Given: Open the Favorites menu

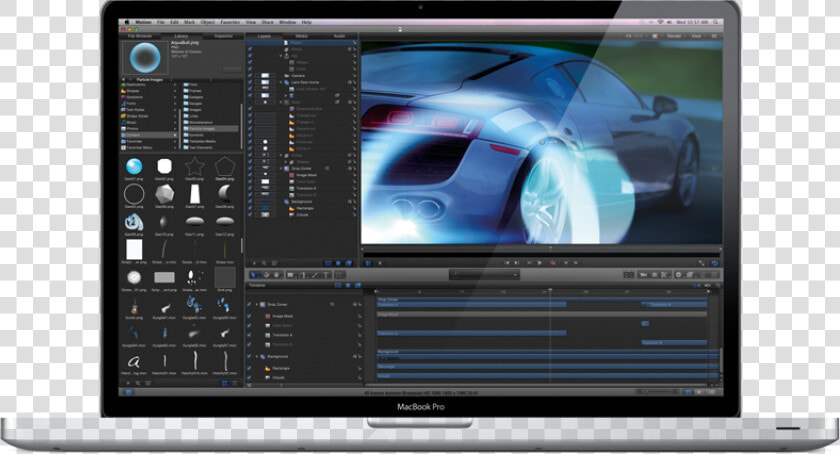Looking at the screenshot, I should click(230, 23).
